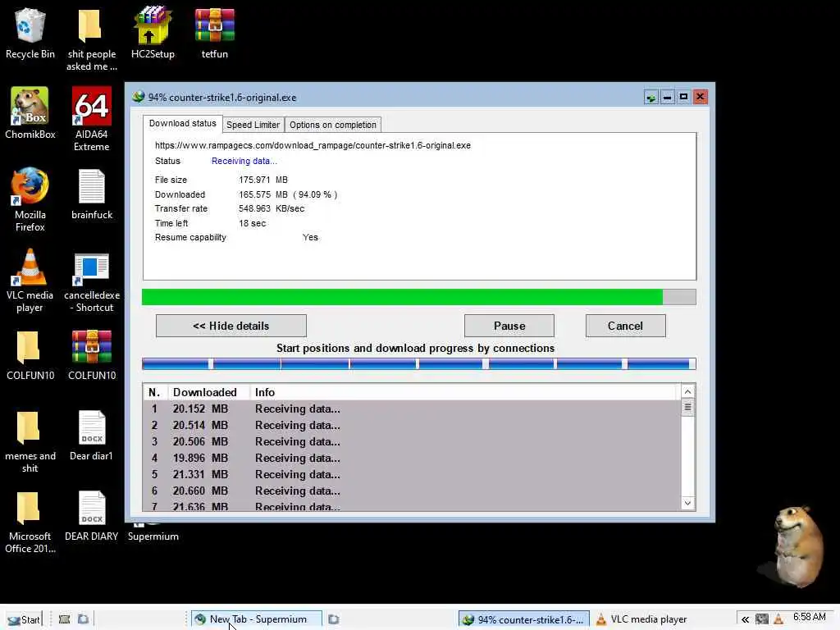This screenshot has height=630, width=840.
Task: Expand hidden tray icons chevron
Action: (745, 619)
